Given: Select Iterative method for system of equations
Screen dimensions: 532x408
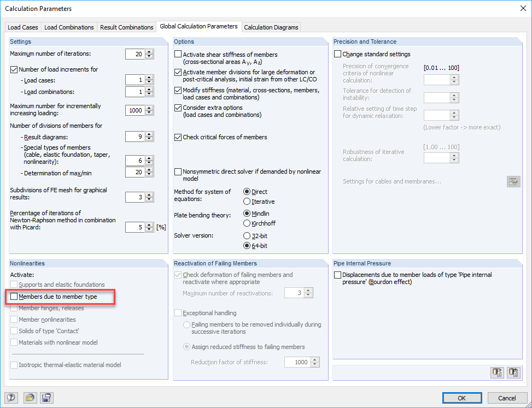Looking at the screenshot, I should tap(248, 201).
